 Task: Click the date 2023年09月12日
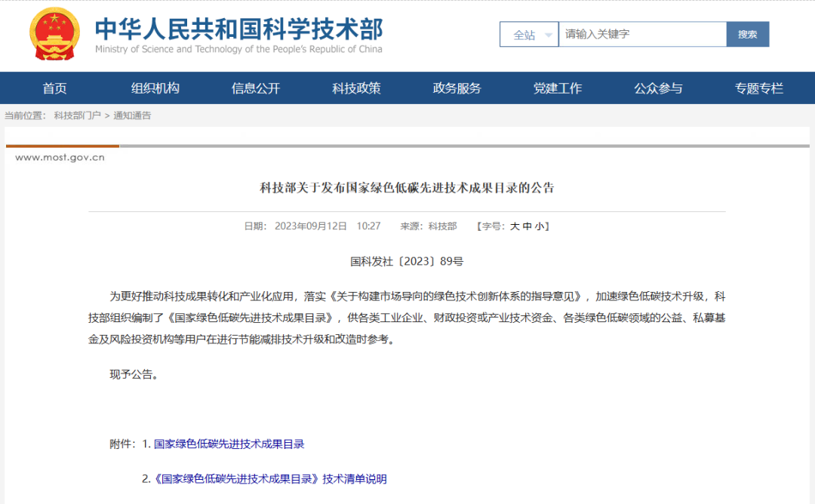[311, 226]
